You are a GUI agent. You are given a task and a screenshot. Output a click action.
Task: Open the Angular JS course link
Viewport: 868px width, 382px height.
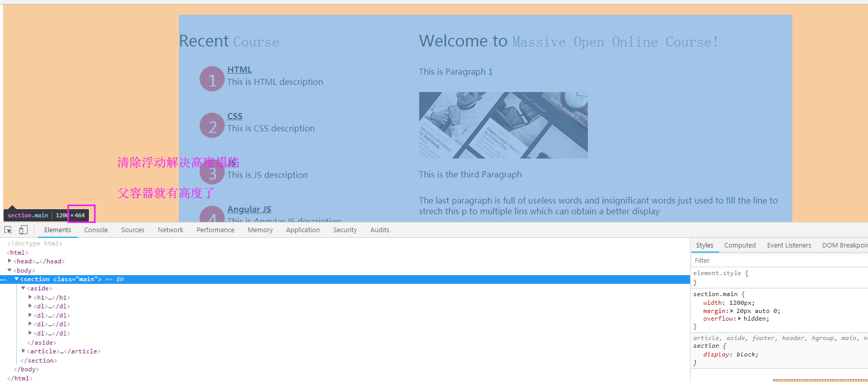[249, 210]
